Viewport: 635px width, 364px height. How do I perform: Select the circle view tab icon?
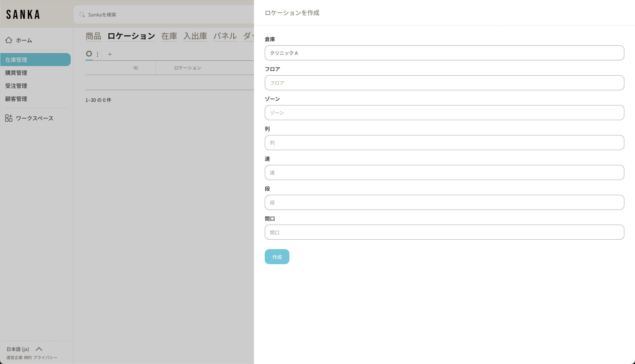pyautogui.click(x=89, y=54)
